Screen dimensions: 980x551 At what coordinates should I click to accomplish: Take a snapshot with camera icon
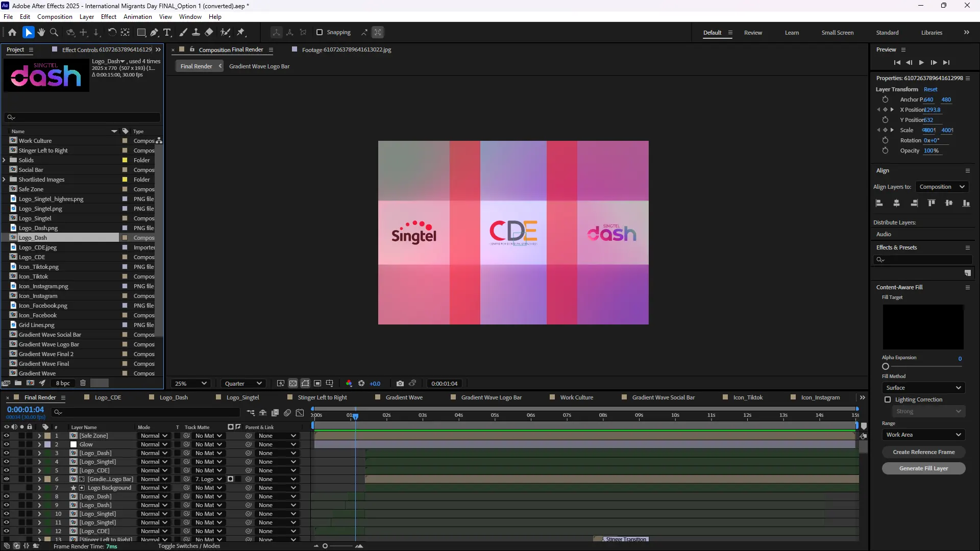point(400,384)
